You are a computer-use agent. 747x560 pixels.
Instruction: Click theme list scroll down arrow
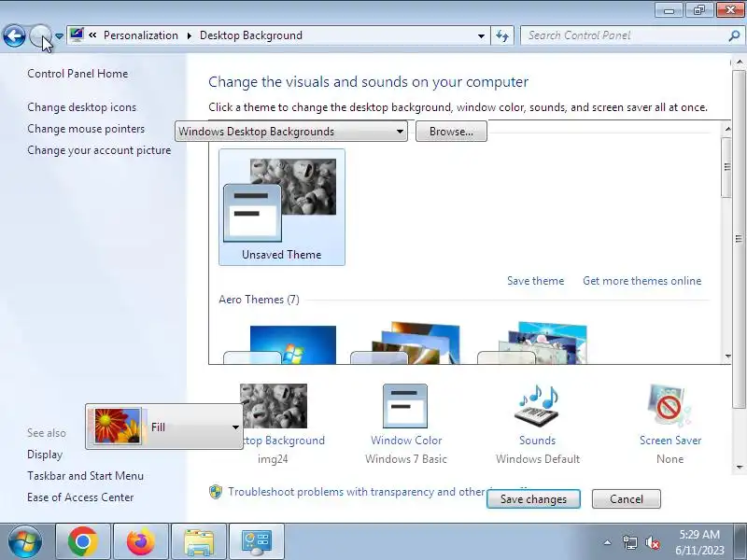[727, 356]
